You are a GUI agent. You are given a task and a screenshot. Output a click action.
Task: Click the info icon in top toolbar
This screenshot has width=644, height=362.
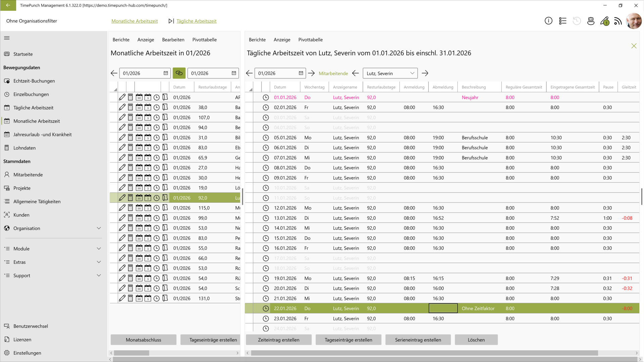pyautogui.click(x=548, y=21)
